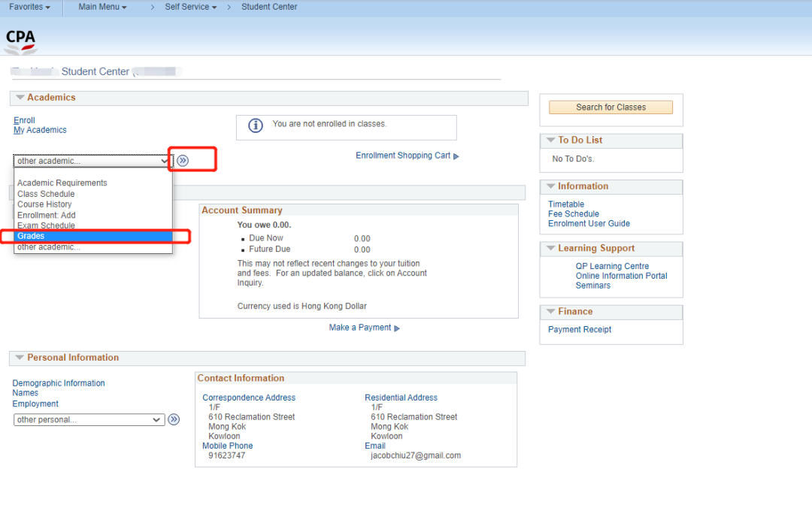Collapse the To Do List panel
This screenshot has width=812, height=523.
tap(550, 141)
